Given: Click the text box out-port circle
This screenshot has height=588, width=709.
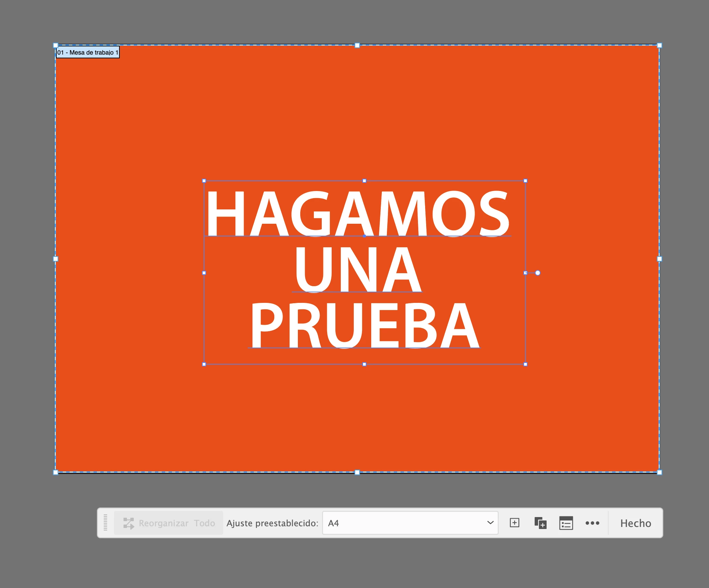Looking at the screenshot, I should click(x=538, y=273).
